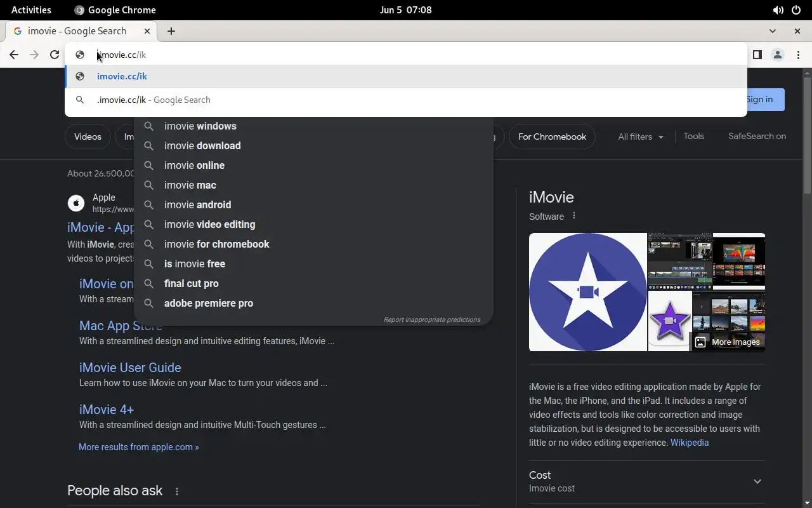Viewport: 812px width, 508px height.
Task: Open a new tab with plus icon
Action: pos(171,31)
